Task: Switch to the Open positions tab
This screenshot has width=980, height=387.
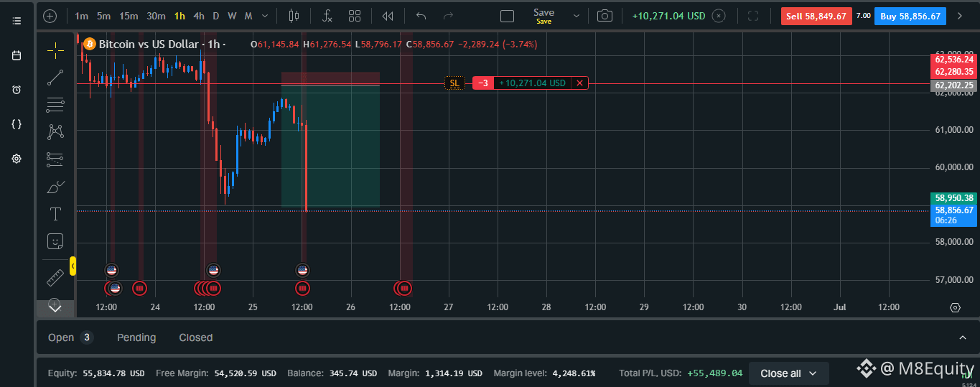Action: (x=70, y=337)
